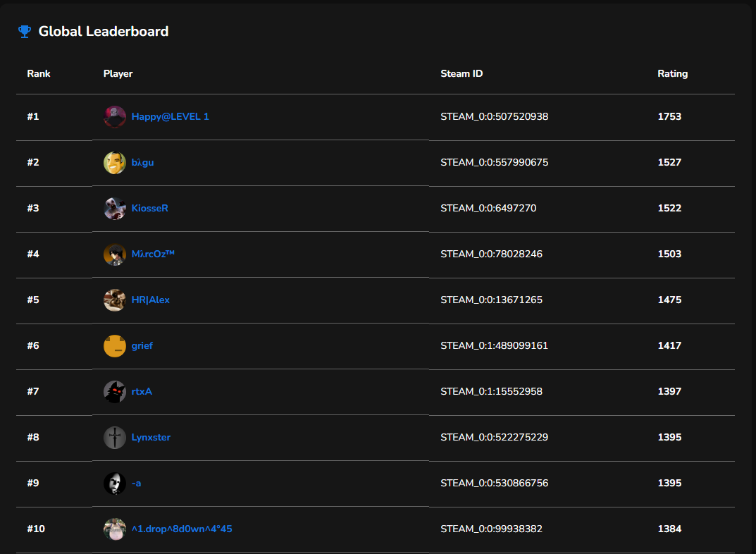Image resolution: width=756 pixels, height=554 pixels.
Task: Sort by the Rating column header
Action: click(672, 73)
